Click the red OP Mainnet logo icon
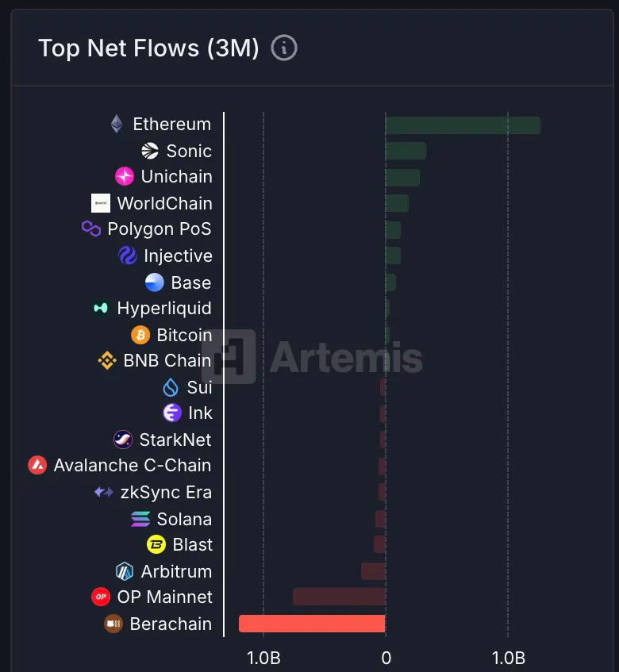The width and height of the screenshot is (619, 672). pos(101,597)
